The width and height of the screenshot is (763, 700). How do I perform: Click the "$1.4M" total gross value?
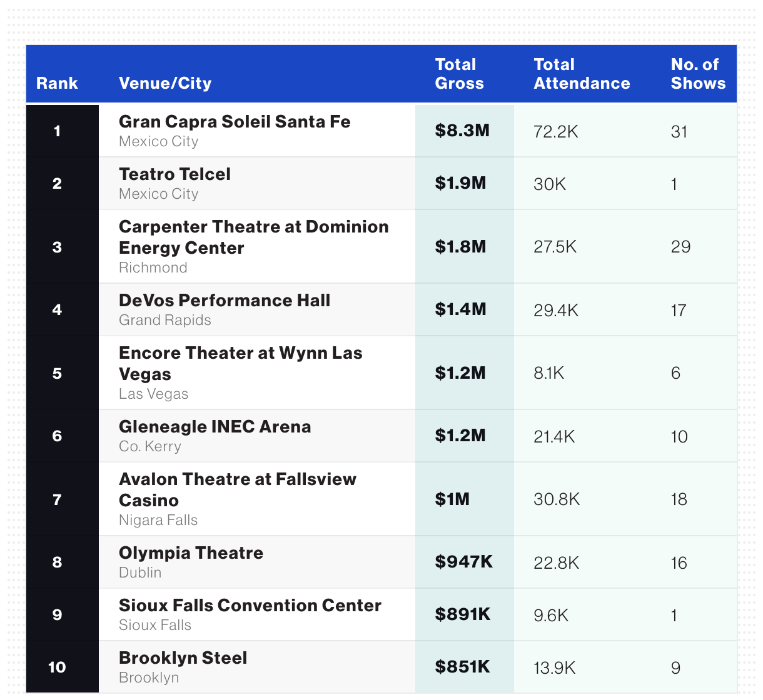460,309
